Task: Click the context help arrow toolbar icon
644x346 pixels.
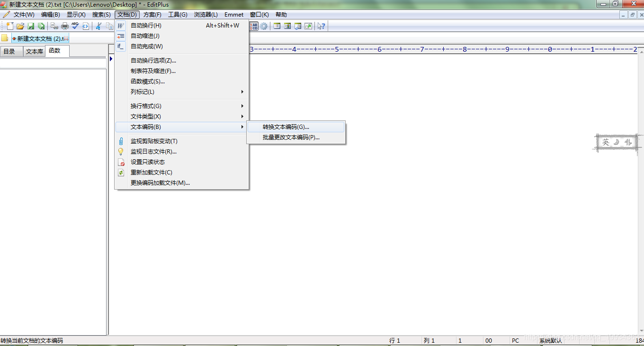Action: tap(321, 26)
